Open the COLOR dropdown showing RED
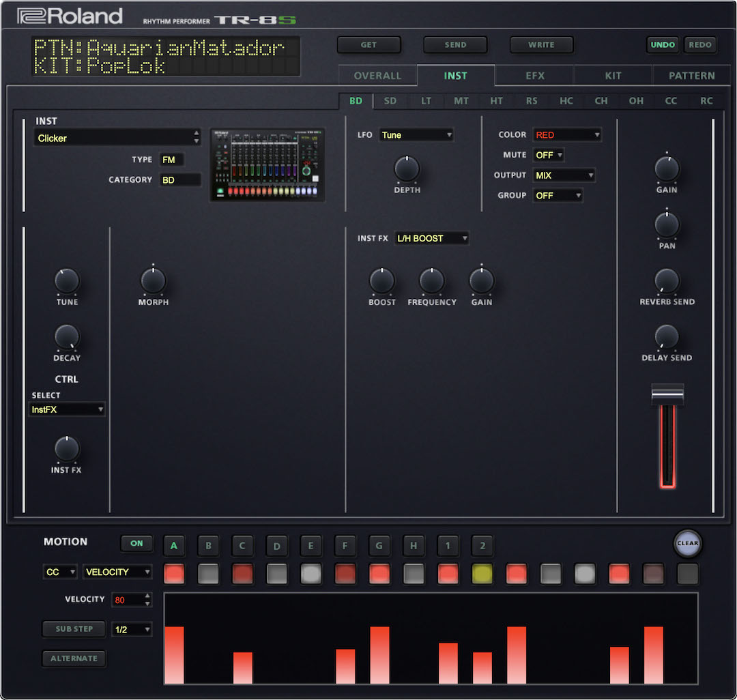This screenshot has height=700, width=737. (x=567, y=135)
